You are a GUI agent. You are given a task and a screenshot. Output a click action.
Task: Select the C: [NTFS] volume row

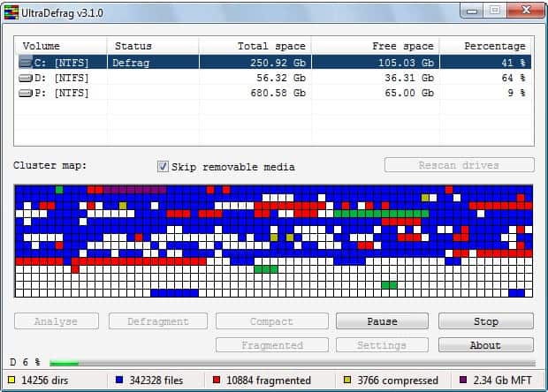pyautogui.click(x=274, y=63)
